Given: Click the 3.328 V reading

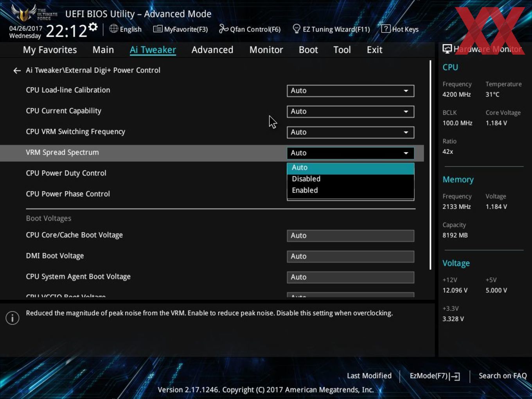Looking at the screenshot, I should click(453, 319).
